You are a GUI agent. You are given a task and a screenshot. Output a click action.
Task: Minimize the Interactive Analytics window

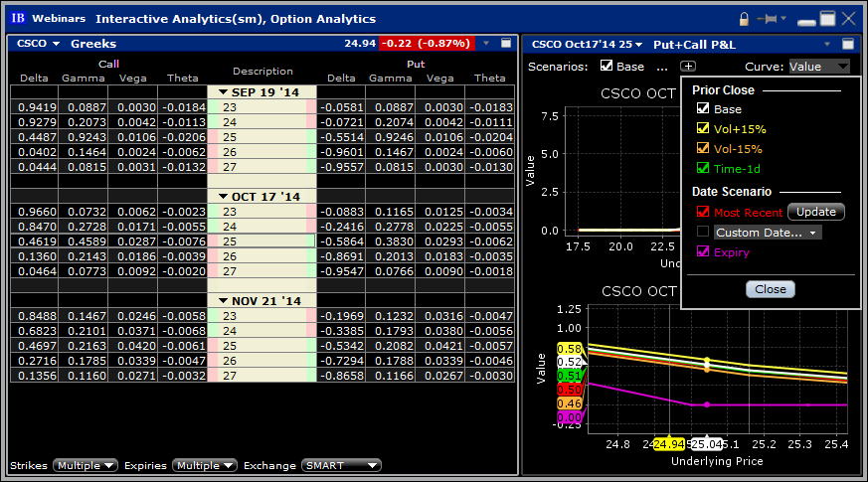806,22
